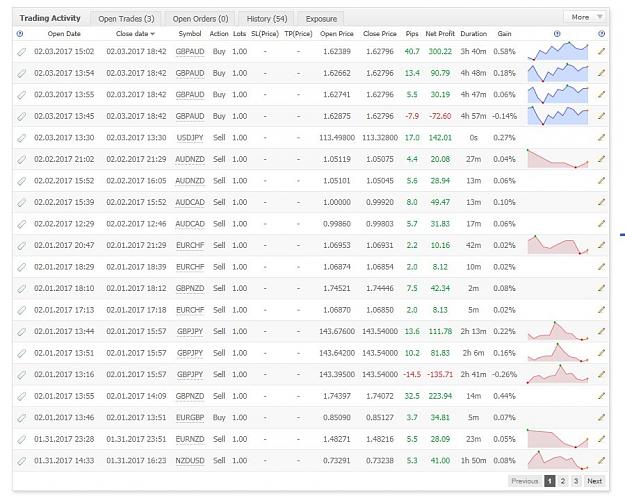The width and height of the screenshot is (625, 498).
Task: Switch to Trading Activity tab
Action: coord(50,18)
